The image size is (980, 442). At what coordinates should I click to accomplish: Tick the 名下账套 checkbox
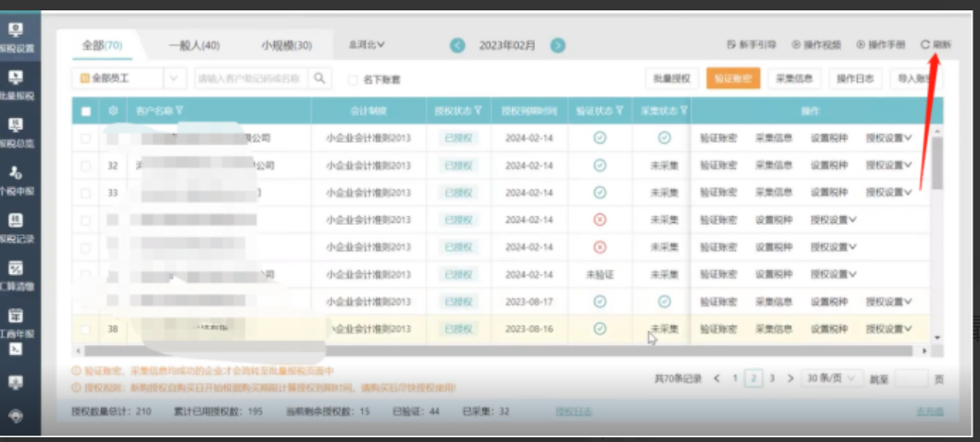point(353,79)
